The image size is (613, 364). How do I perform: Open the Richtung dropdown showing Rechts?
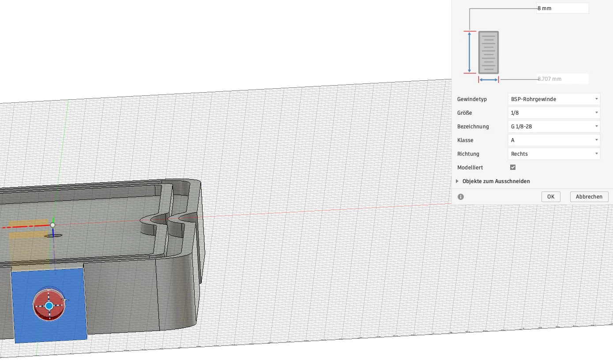tap(554, 154)
